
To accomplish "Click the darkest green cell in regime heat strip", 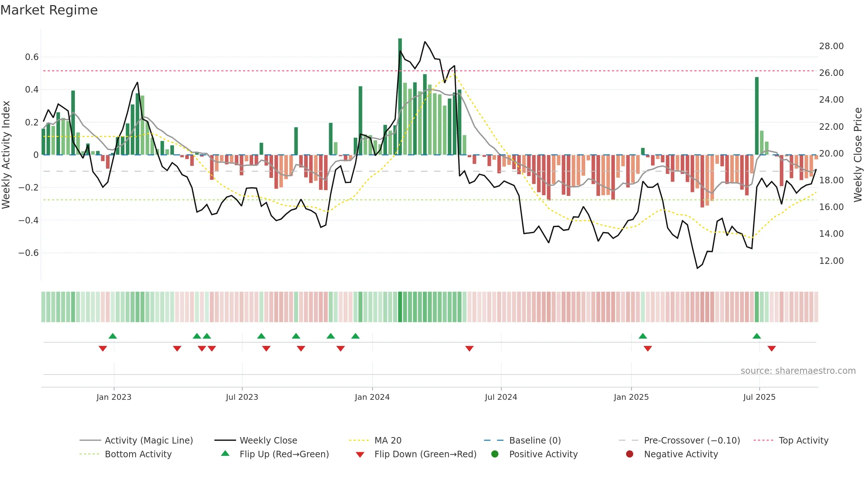I will (400, 307).
